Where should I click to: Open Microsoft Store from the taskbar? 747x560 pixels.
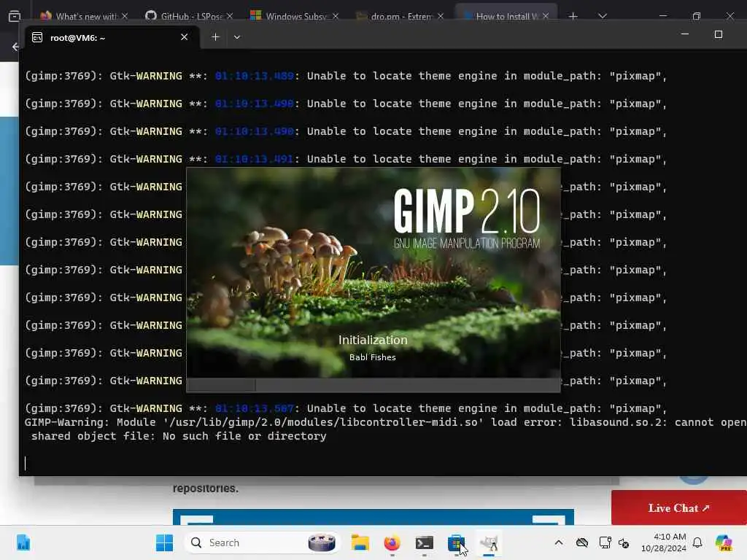[456, 542]
